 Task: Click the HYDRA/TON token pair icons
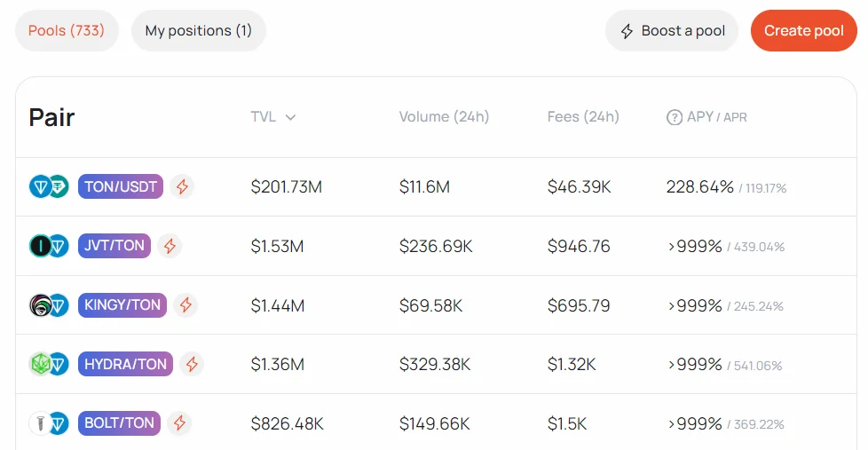coord(49,364)
